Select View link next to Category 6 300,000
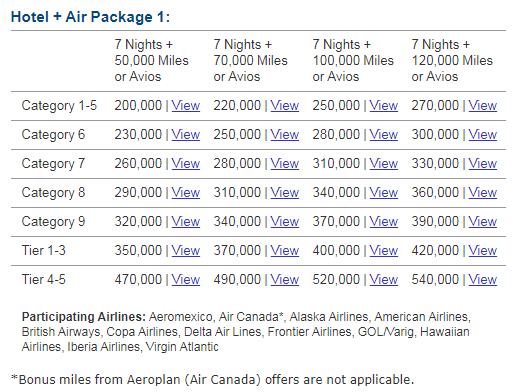513x392 pixels. click(483, 135)
